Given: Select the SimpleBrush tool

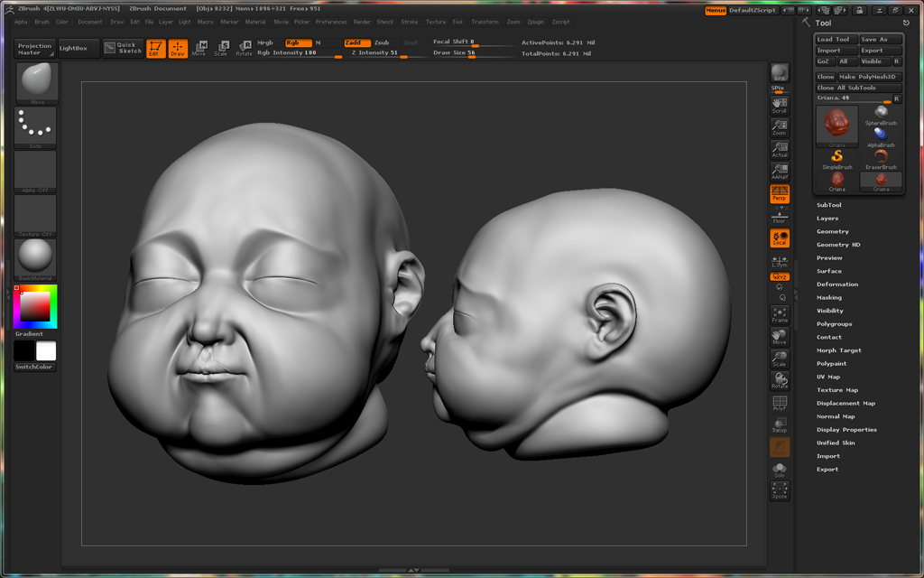Looking at the screenshot, I should [836, 159].
